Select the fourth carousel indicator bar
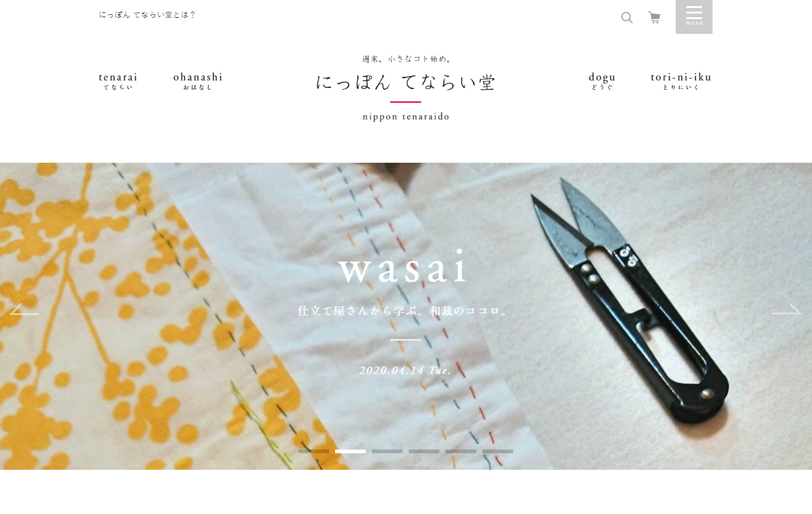The height and width of the screenshot is (514, 812). (x=424, y=451)
